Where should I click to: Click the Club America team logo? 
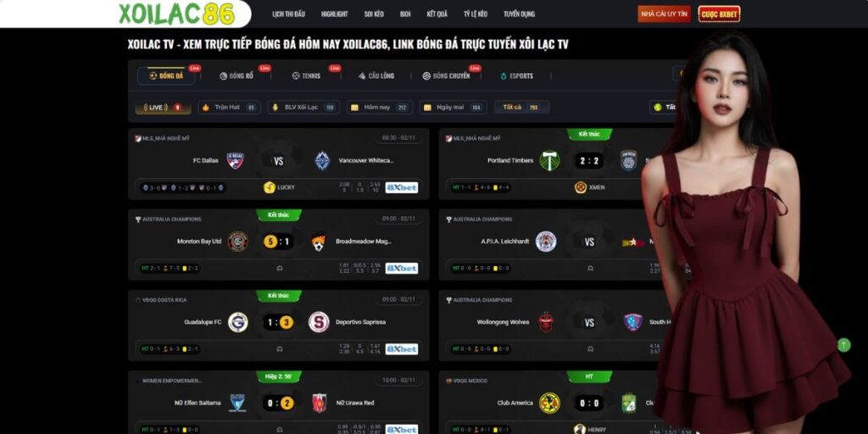click(549, 403)
